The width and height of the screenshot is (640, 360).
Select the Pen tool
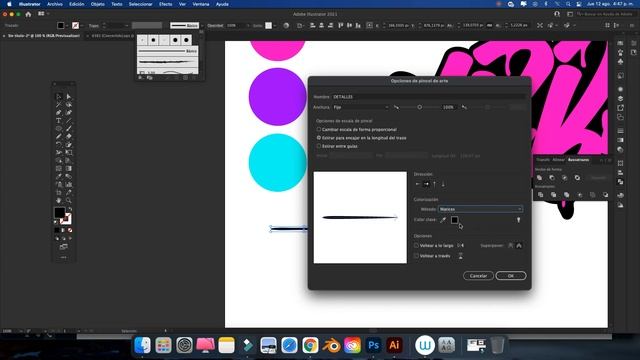(x=59, y=113)
